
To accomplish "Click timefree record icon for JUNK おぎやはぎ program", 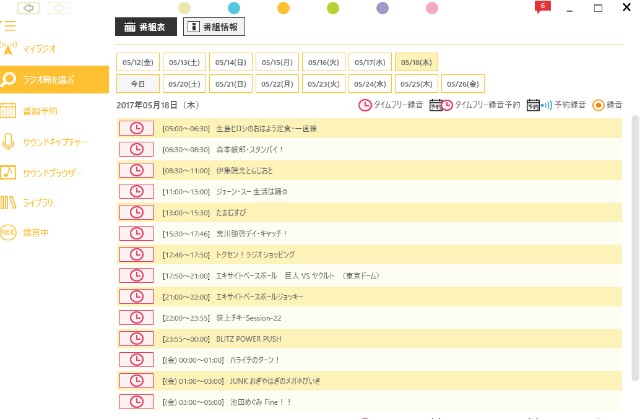I will (x=136, y=381).
